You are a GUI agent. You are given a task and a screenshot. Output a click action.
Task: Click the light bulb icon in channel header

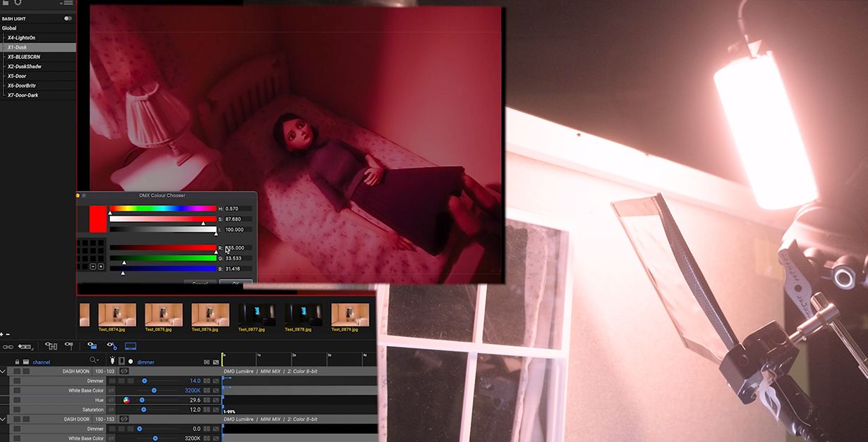(111, 361)
